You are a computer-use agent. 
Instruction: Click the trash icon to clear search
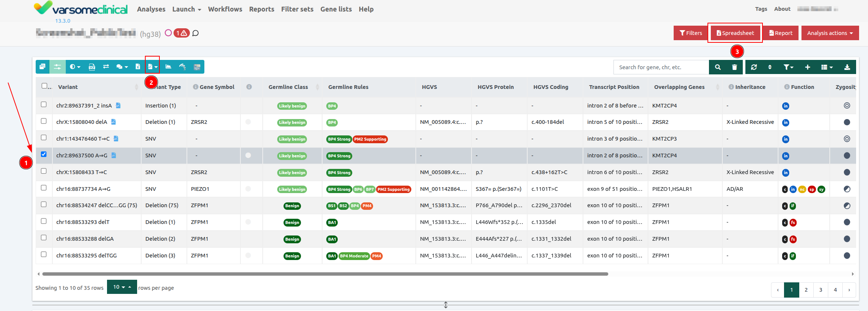[x=734, y=67]
